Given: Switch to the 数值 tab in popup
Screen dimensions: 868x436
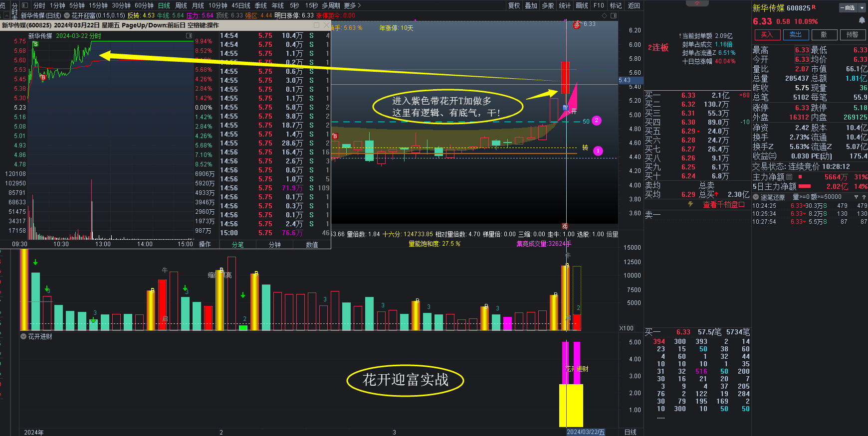Looking at the screenshot, I should 312,245.
